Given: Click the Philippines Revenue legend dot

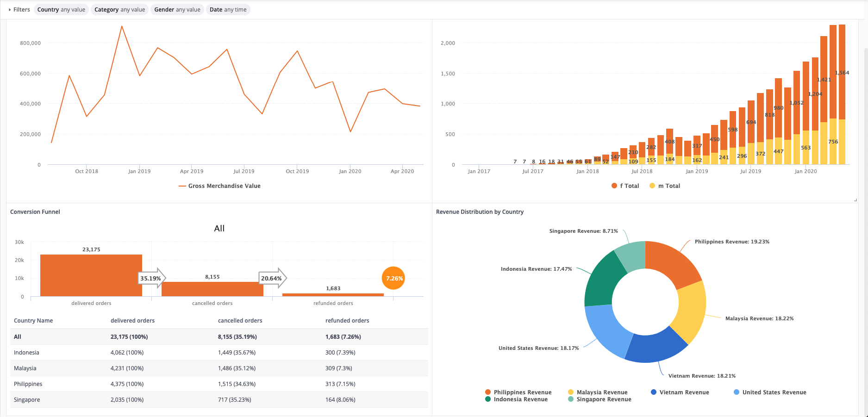Looking at the screenshot, I should (x=488, y=392).
